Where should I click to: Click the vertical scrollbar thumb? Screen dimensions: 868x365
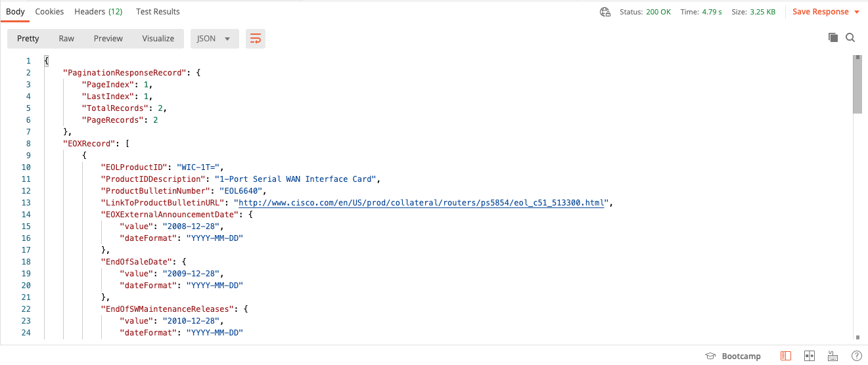click(x=857, y=85)
